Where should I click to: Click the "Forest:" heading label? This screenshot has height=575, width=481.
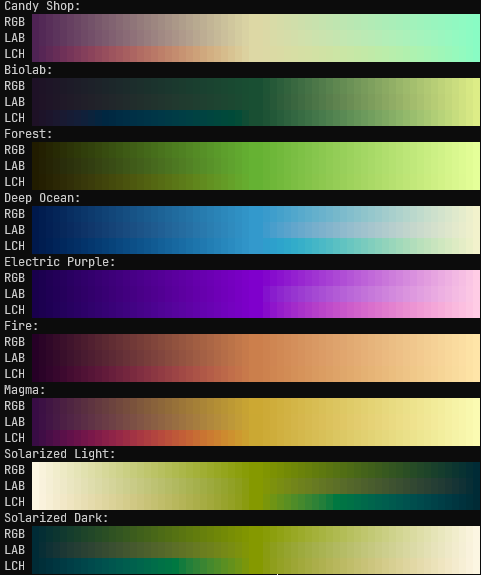[x=28, y=134]
